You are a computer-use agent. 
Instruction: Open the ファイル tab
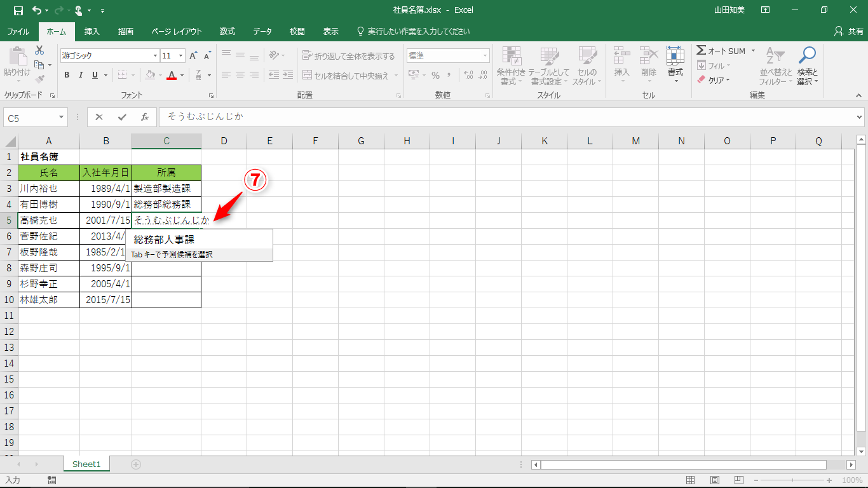click(x=18, y=31)
